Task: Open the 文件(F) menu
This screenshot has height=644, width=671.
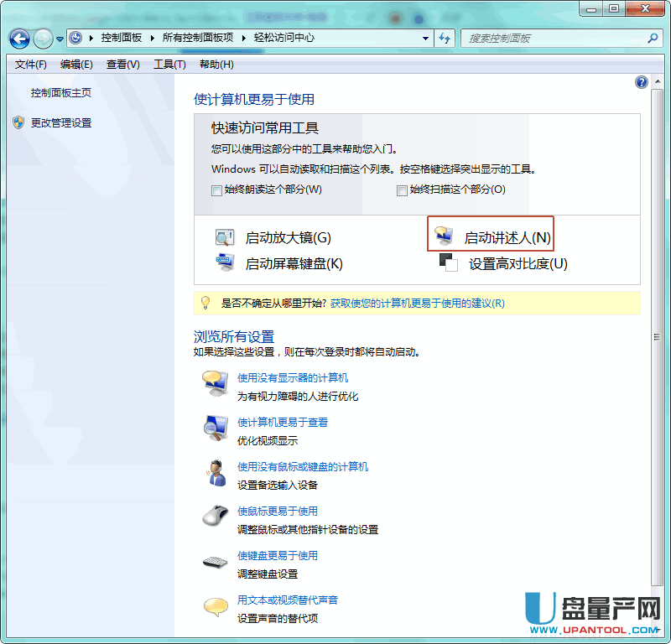Action: point(31,65)
